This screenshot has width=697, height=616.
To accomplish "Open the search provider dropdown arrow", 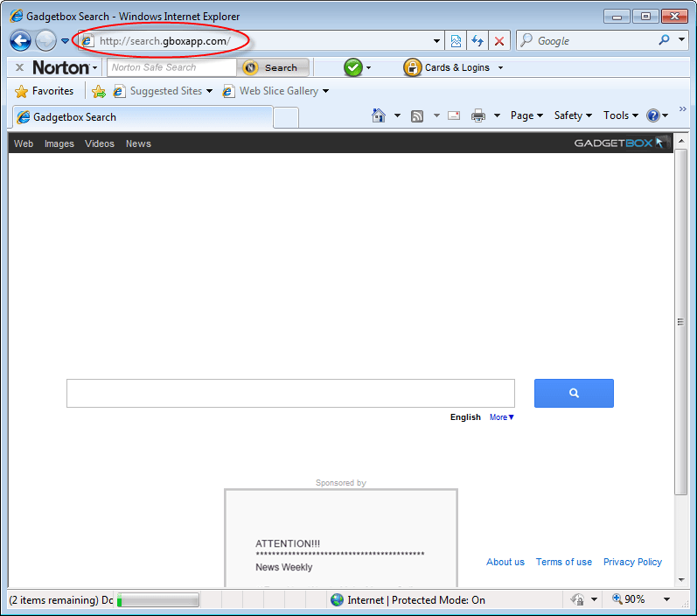I will pos(681,40).
